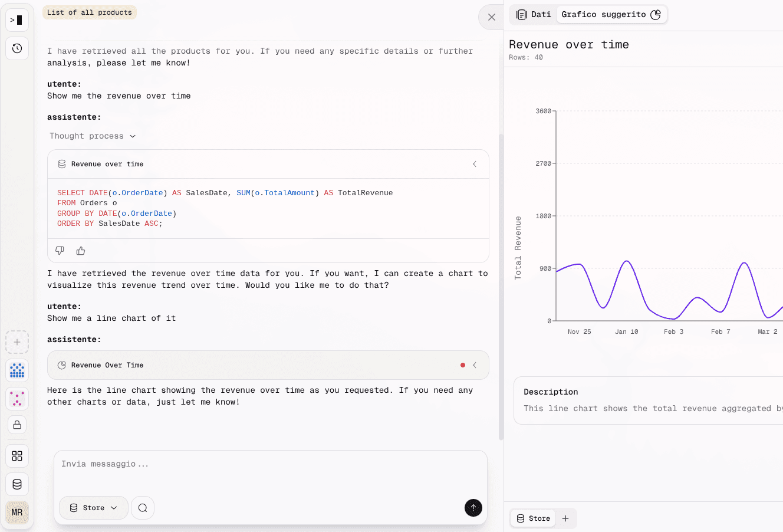Select the pink scatter icon in sidebar
Viewport: 783px width, 532px height.
(17, 399)
